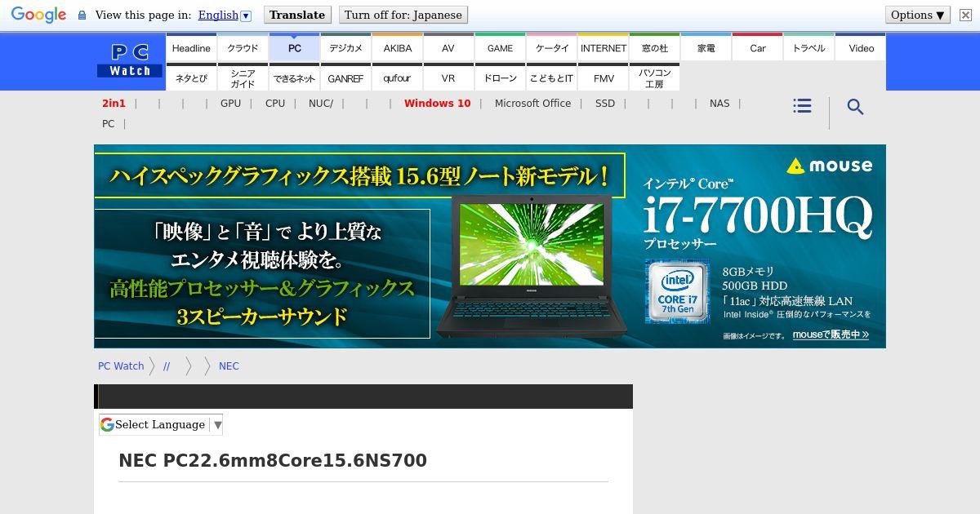The image size is (980, 514).
Task: Turn off translation for Japanese
Action: [x=403, y=15]
